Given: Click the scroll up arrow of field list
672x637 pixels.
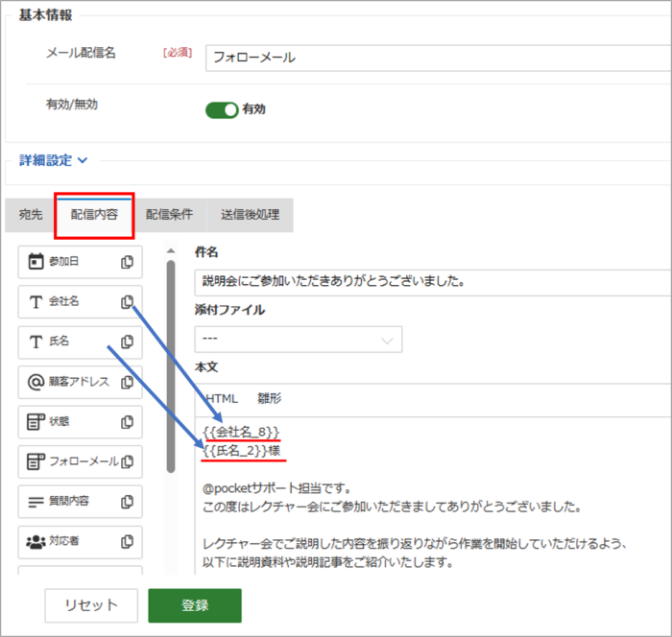Looking at the screenshot, I should click(x=171, y=250).
